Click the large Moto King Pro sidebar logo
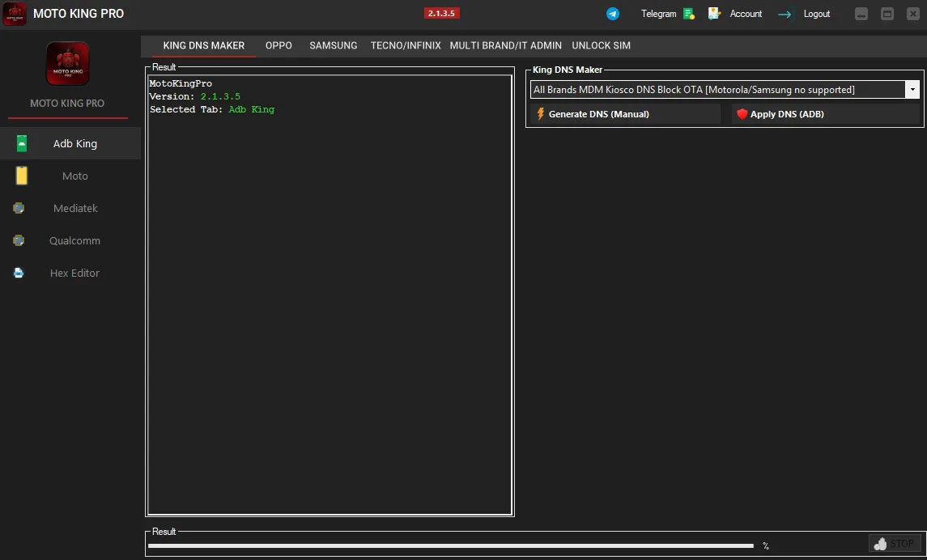Viewport: 927px width, 560px height. (x=67, y=63)
